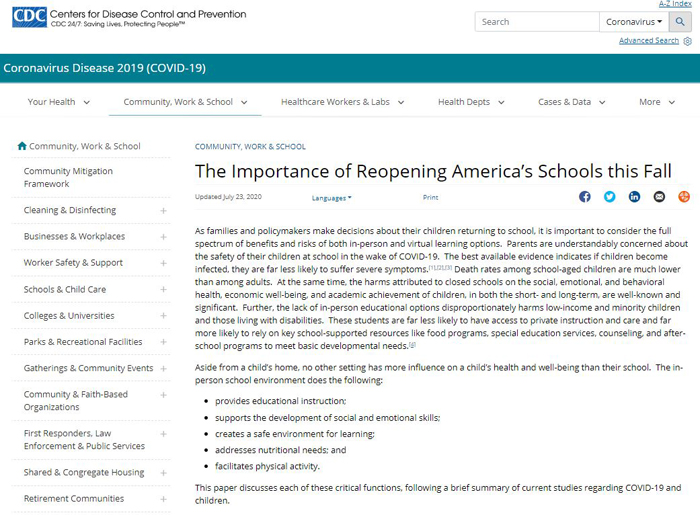Expand First Responders, Law Enforcement plus icon
This screenshot has height=515, width=700.
point(163,434)
